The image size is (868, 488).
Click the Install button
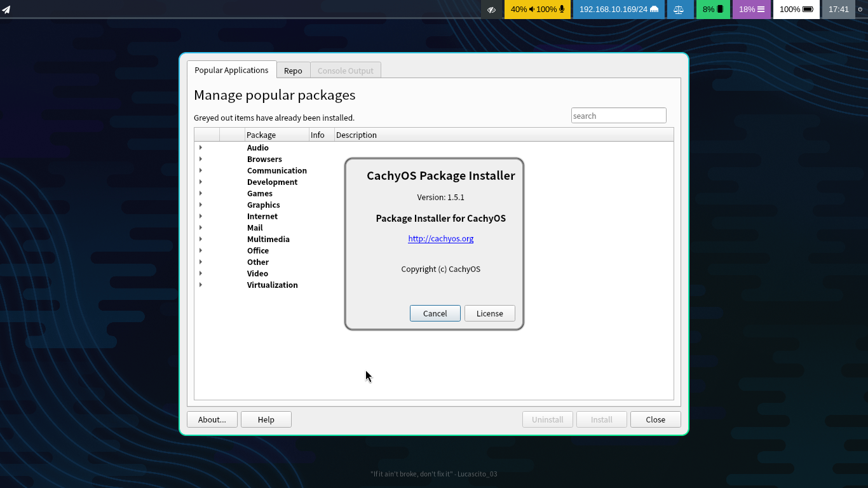[x=602, y=419]
